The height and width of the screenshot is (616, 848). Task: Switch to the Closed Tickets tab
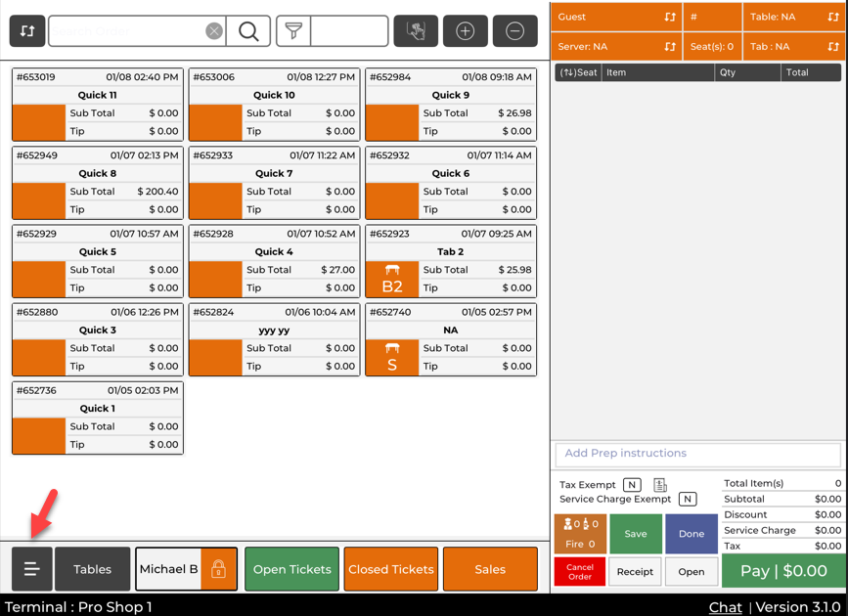391,569
